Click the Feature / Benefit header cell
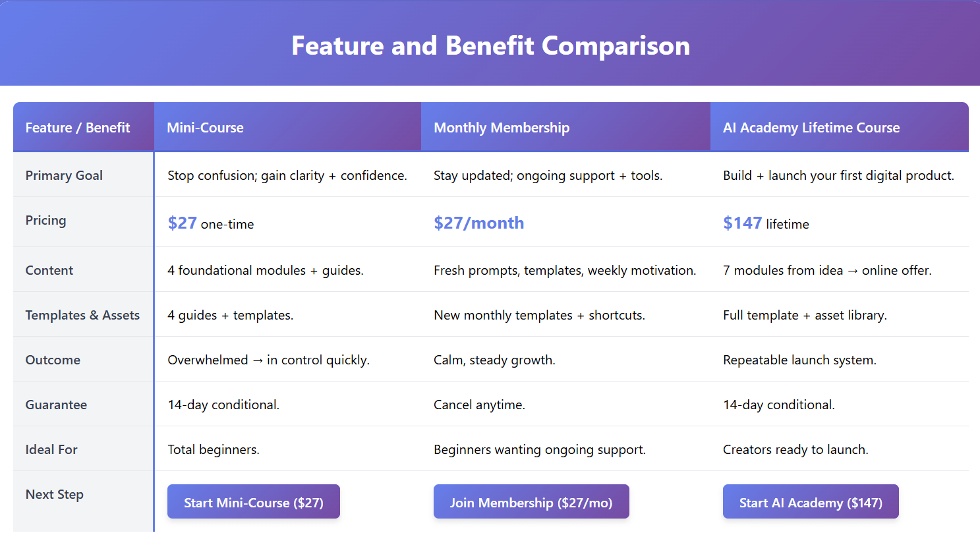Viewport: 980px width, 537px height. click(x=78, y=128)
